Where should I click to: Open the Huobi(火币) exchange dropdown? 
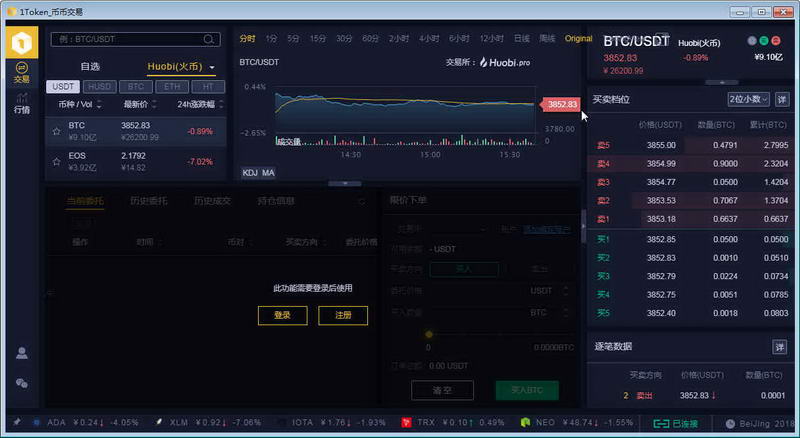click(x=182, y=67)
